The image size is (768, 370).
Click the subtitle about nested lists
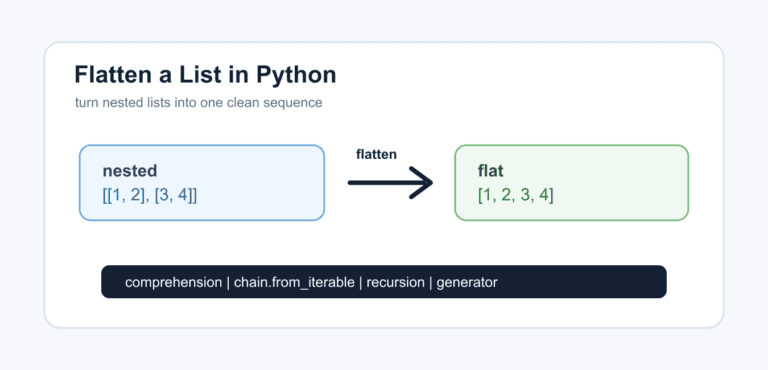(x=198, y=103)
